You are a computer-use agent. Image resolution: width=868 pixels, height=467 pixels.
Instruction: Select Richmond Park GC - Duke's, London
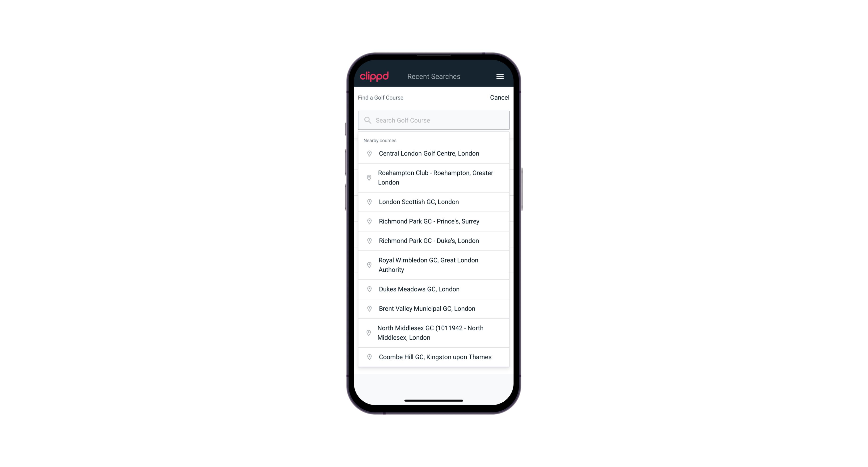pos(434,240)
